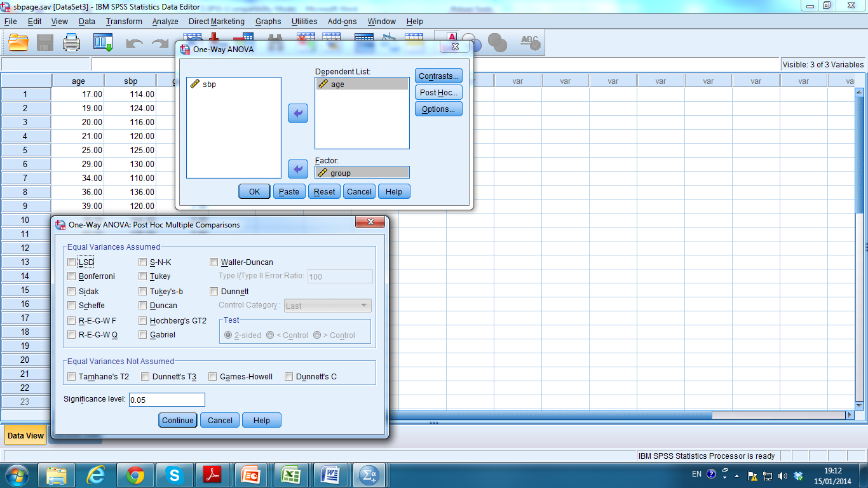Open the Utilities menu
Image resolution: width=868 pixels, height=488 pixels.
click(x=304, y=21)
